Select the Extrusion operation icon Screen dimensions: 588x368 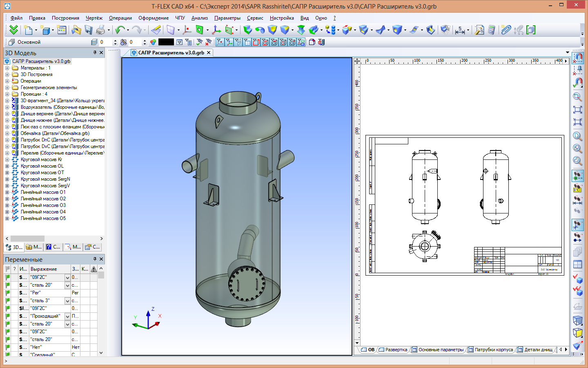[247, 30]
